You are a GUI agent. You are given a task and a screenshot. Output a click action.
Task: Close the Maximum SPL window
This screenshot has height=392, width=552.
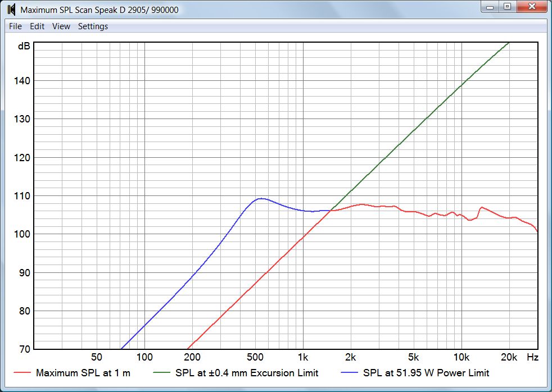532,7
